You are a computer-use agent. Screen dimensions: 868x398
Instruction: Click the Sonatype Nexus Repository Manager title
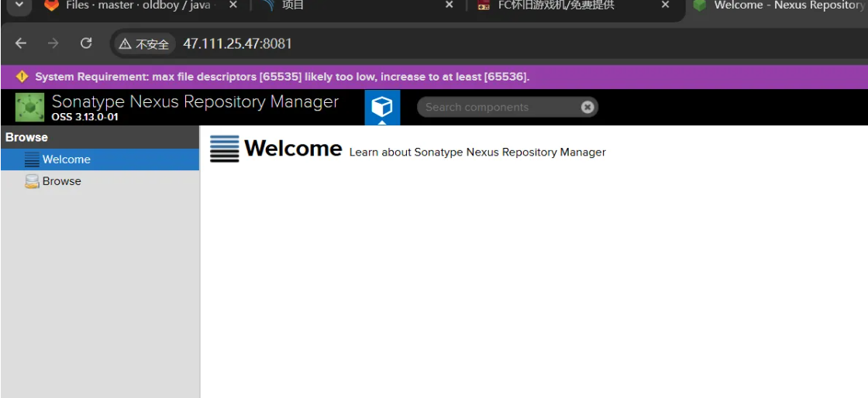195,101
